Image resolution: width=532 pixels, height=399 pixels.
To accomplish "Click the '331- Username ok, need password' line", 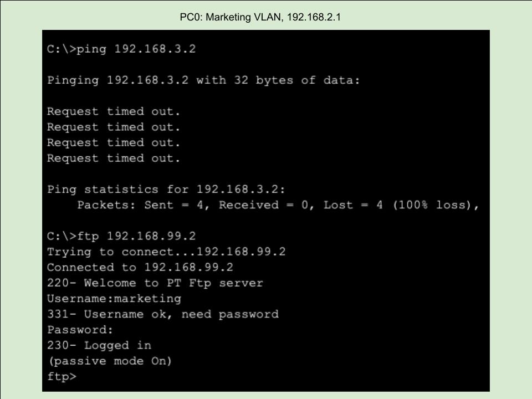I will (x=162, y=314).
